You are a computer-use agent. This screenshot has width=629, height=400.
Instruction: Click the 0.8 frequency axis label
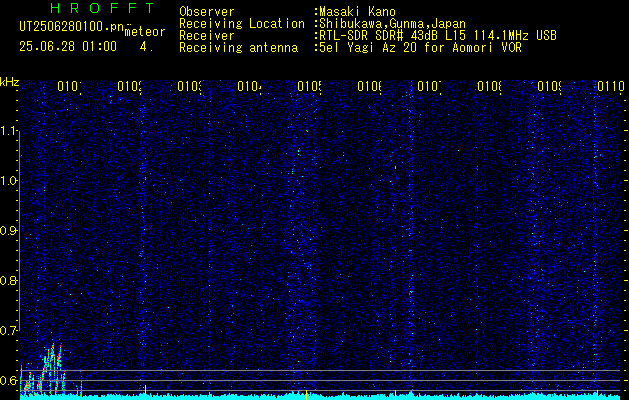click(9, 280)
